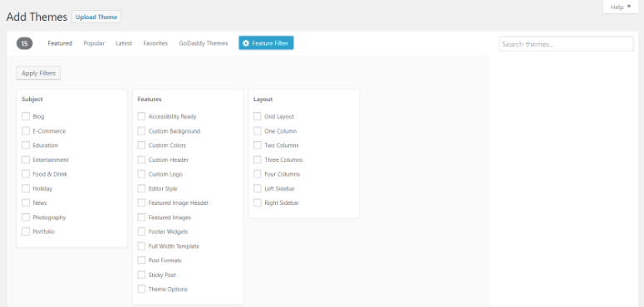The height and width of the screenshot is (307, 644).
Task: Check the Blog subject checkbox
Action: (26, 116)
